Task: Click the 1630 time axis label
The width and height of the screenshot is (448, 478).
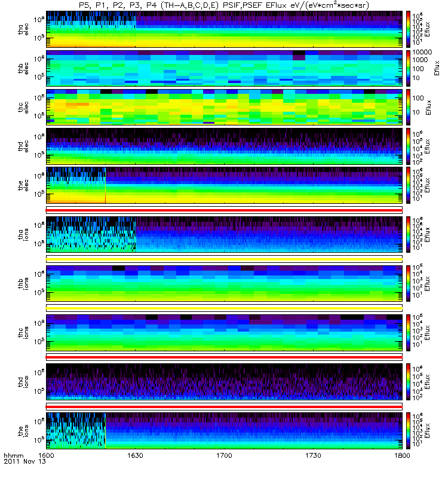Action: click(135, 455)
